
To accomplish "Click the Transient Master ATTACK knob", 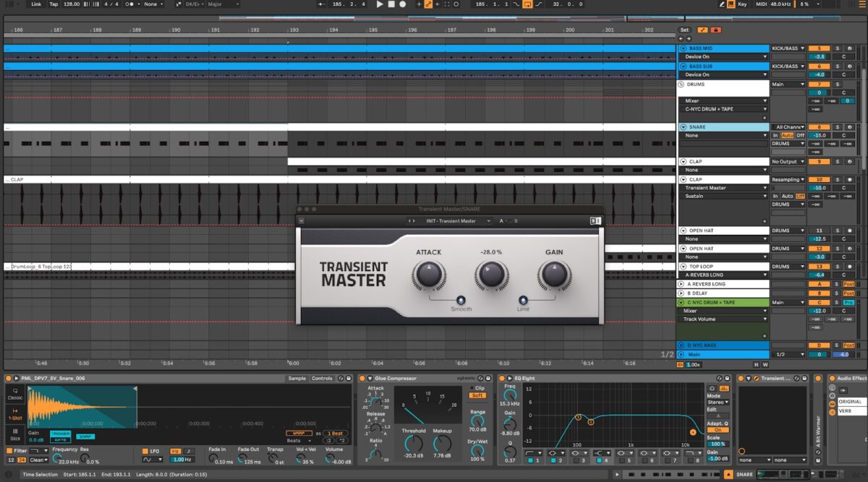I will (430, 275).
